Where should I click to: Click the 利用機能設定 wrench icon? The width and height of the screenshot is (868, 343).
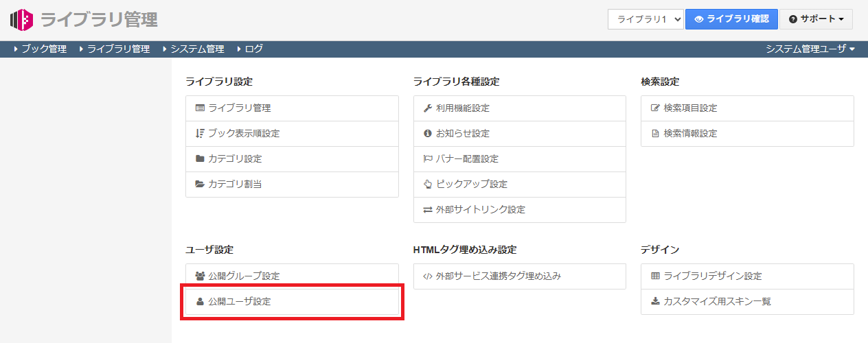pyautogui.click(x=427, y=108)
